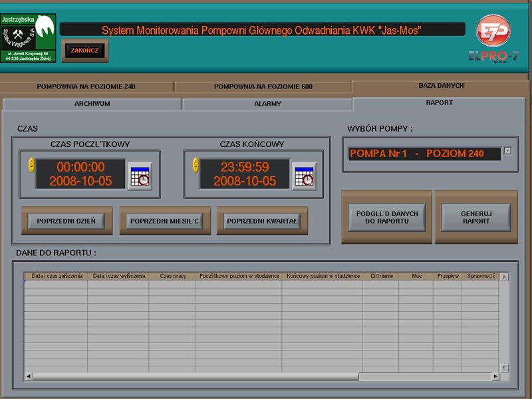Click 'Czas pracy' column header
The width and height of the screenshot is (532, 399).
point(172,276)
